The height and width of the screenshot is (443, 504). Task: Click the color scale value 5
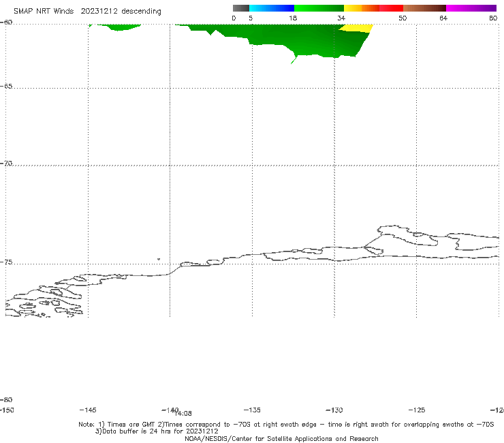251,18
